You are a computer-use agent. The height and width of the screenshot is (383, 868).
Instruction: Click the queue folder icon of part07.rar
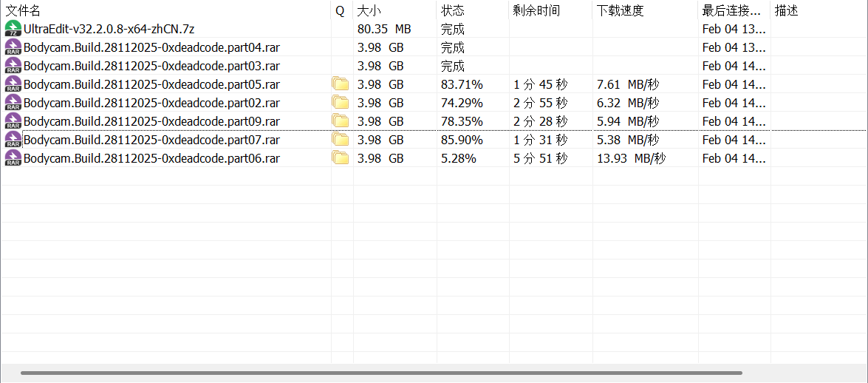click(x=341, y=140)
